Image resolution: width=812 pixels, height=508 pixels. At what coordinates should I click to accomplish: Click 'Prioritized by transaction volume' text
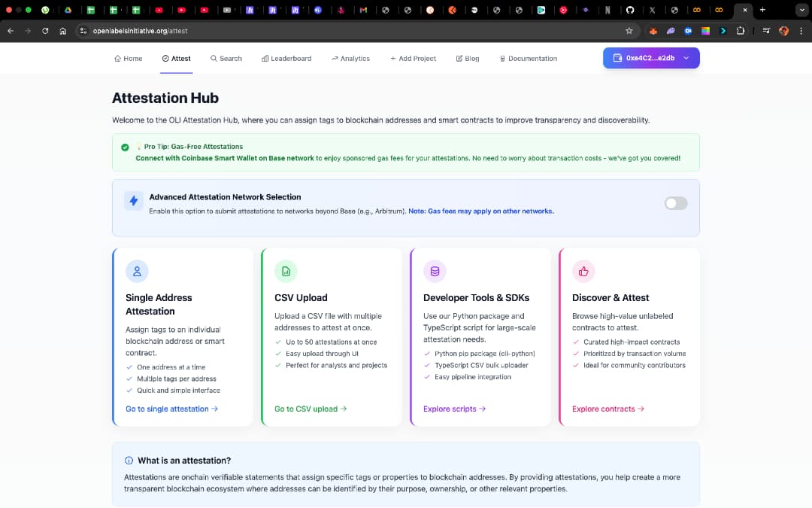[x=635, y=354]
